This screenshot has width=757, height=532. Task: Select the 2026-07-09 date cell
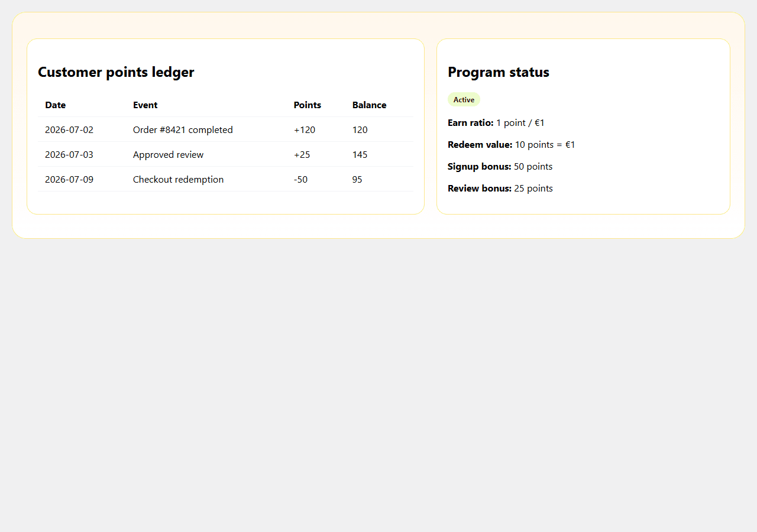(69, 180)
